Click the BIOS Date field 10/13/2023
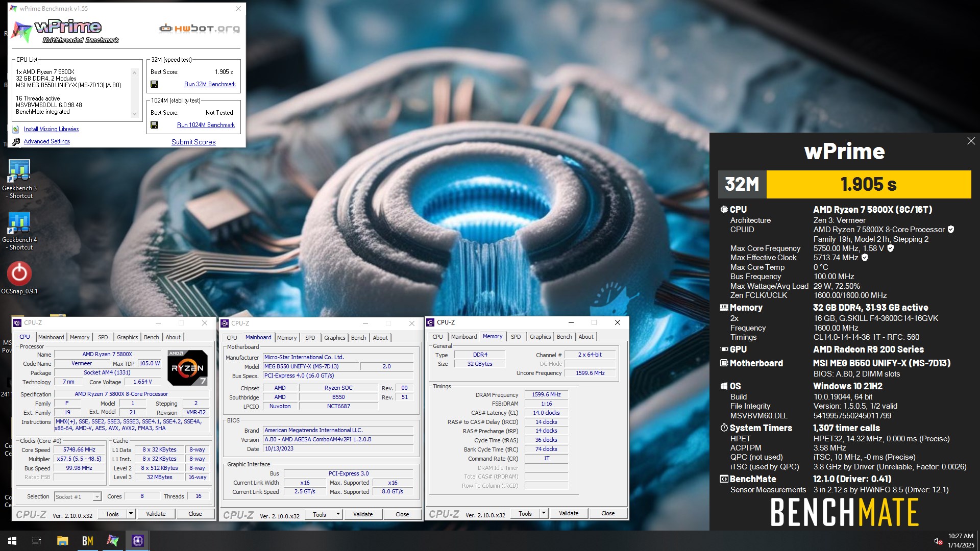Image resolution: width=980 pixels, height=551 pixels. (338, 449)
